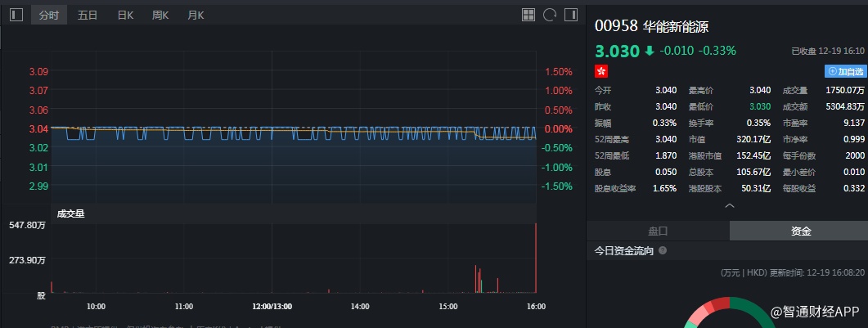
Task: Open the multi-chart grid layout
Action: pos(528,15)
